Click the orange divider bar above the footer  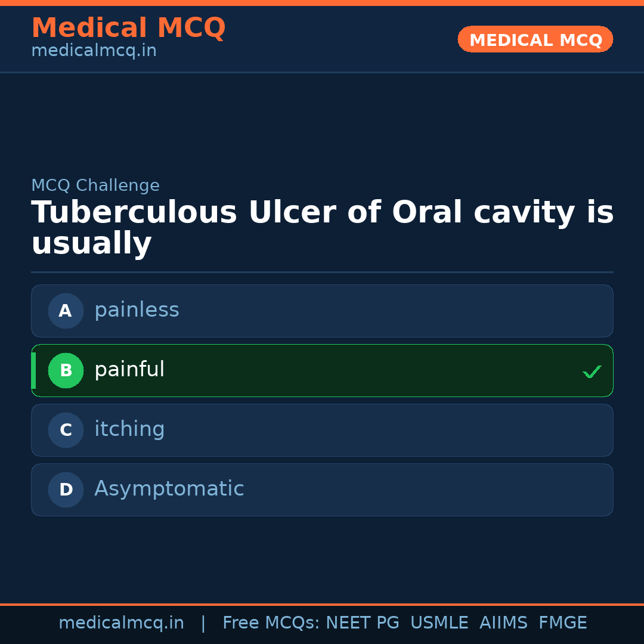pyautogui.click(x=322, y=603)
